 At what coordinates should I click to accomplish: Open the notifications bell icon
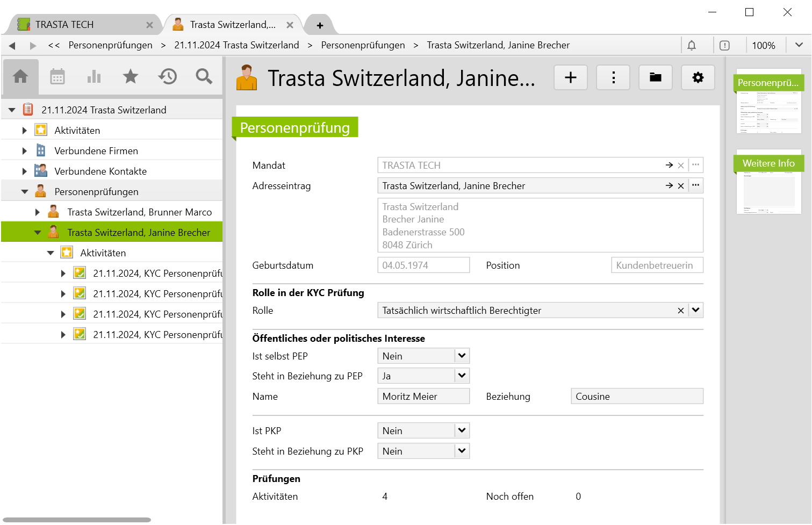tap(692, 46)
